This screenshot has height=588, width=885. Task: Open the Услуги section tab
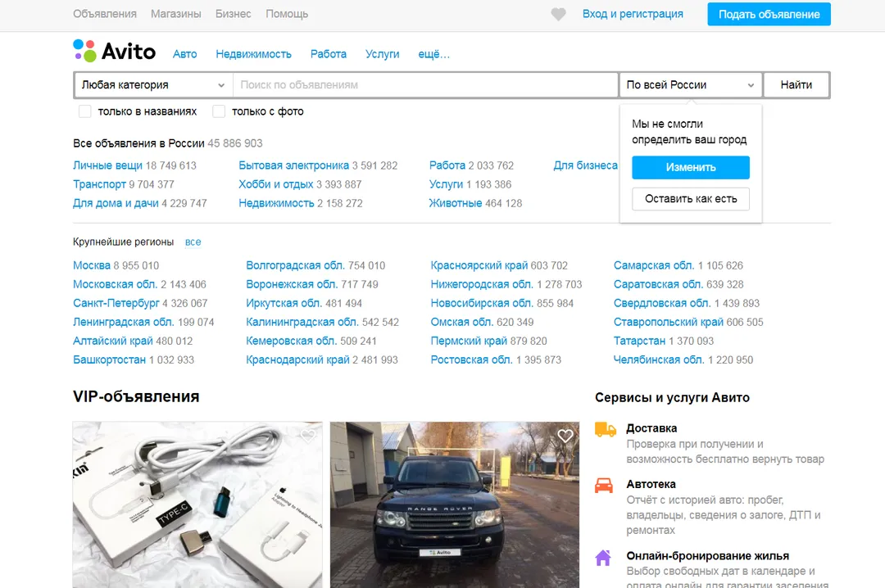(x=382, y=54)
